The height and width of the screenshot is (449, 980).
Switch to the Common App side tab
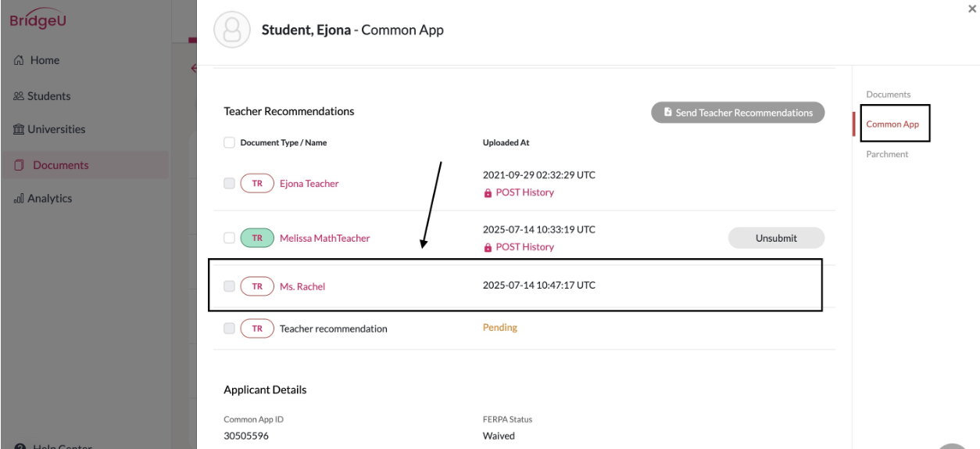pos(892,124)
